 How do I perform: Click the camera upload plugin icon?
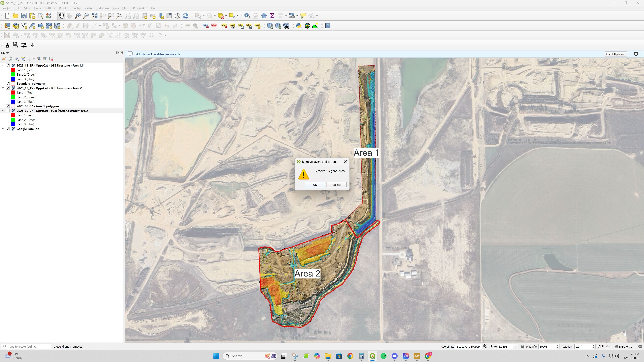[7, 45]
